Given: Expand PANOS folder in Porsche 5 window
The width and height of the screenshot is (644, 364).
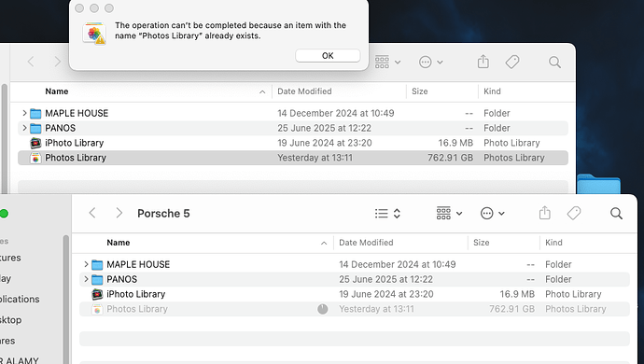Looking at the screenshot, I should (x=86, y=279).
